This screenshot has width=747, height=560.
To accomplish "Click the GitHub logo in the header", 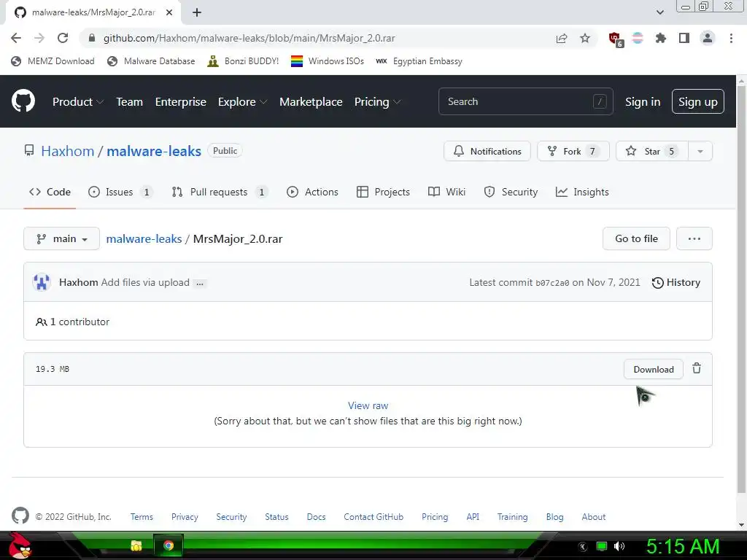I will (23, 101).
